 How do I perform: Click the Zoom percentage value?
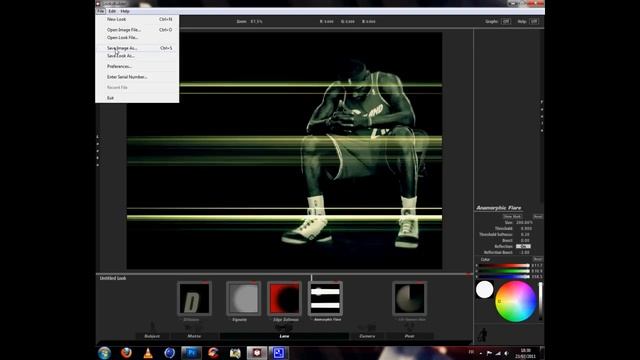click(256, 21)
